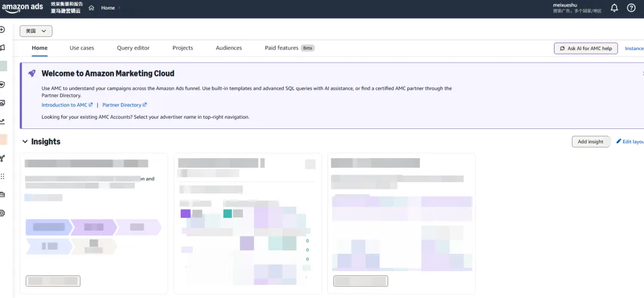This screenshot has width=644, height=298.
Task: Open the notifications bell
Action: click(614, 8)
